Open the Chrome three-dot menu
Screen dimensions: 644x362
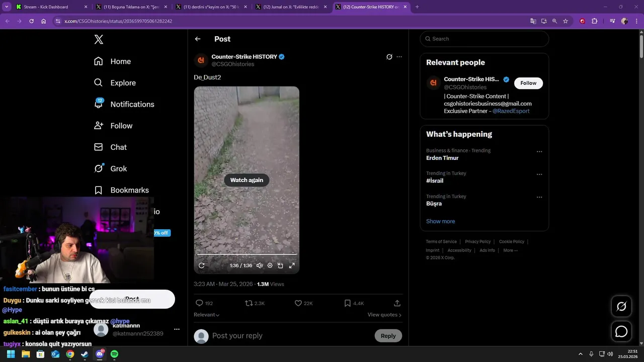click(x=636, y=21)
